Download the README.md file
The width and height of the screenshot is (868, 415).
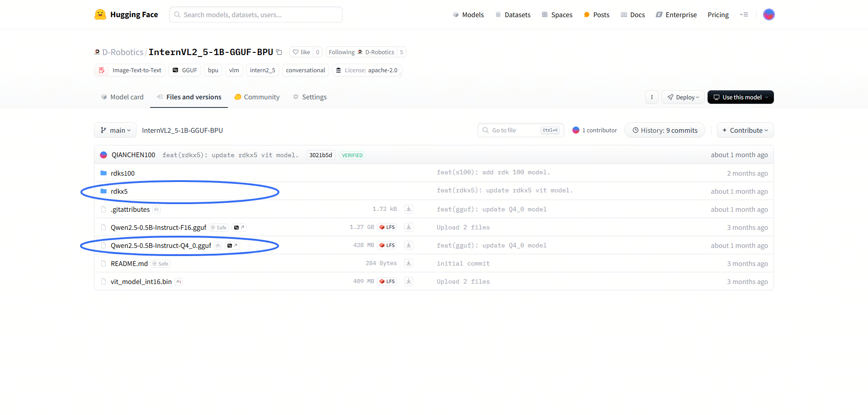point(409,263)
